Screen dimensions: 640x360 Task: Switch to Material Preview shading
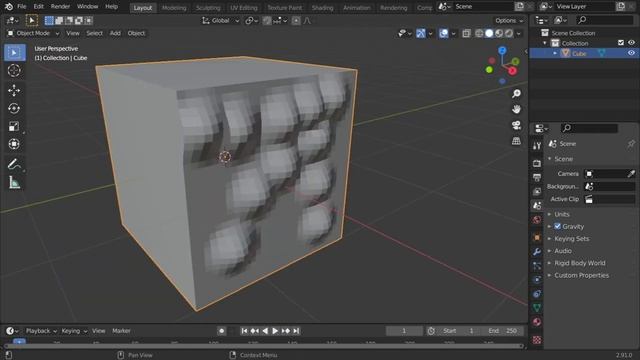pyautogui.click(x=499, y=33)
